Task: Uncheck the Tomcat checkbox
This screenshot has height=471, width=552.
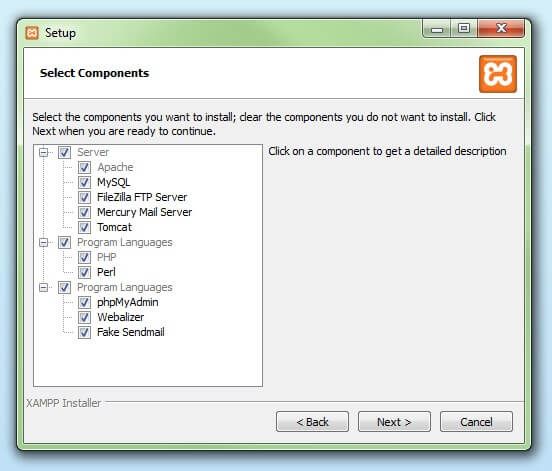Action: (x=84, y=227)
